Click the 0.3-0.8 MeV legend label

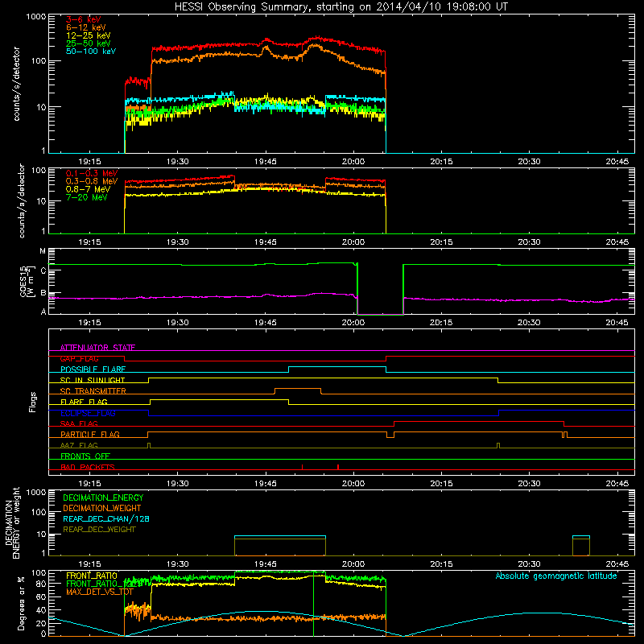(x=92, y=181)
